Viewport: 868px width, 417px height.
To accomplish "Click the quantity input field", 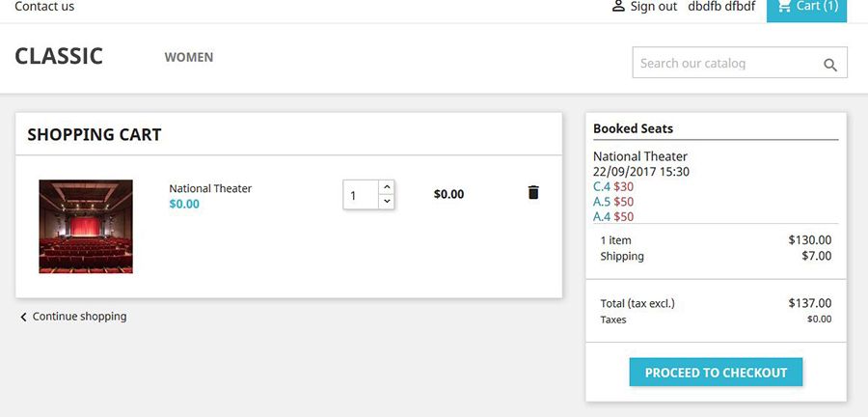I will pyautogui.click(x=361, y=195).
